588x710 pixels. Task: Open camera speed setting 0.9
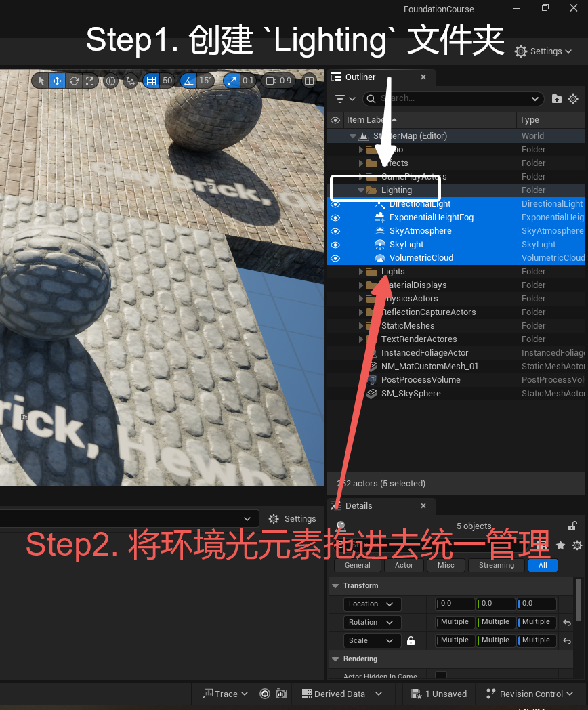(279, 81)
